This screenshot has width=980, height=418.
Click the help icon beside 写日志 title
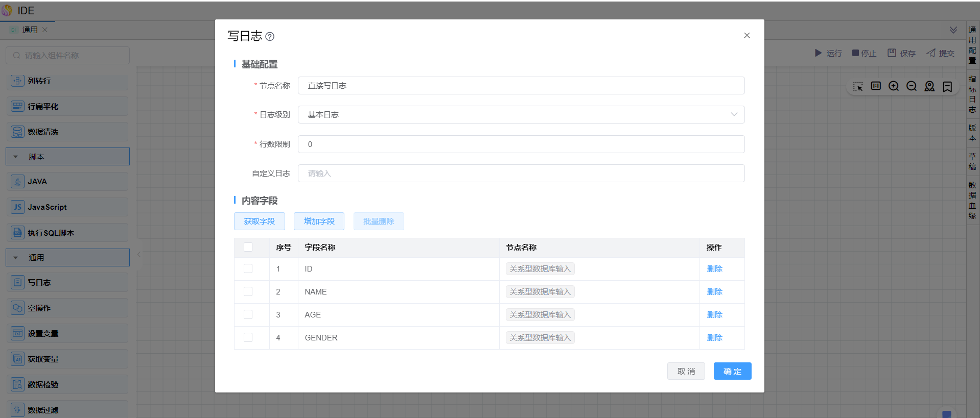click(x=270, y=37)
